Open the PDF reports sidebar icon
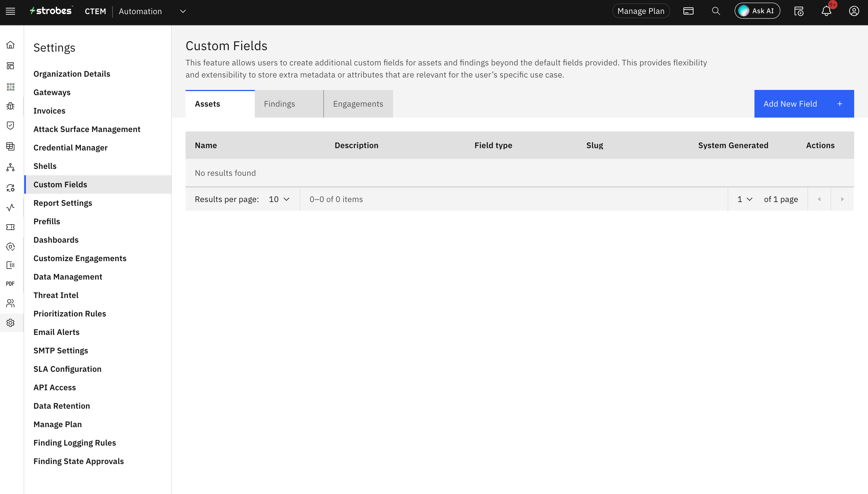 coord(10,284)
